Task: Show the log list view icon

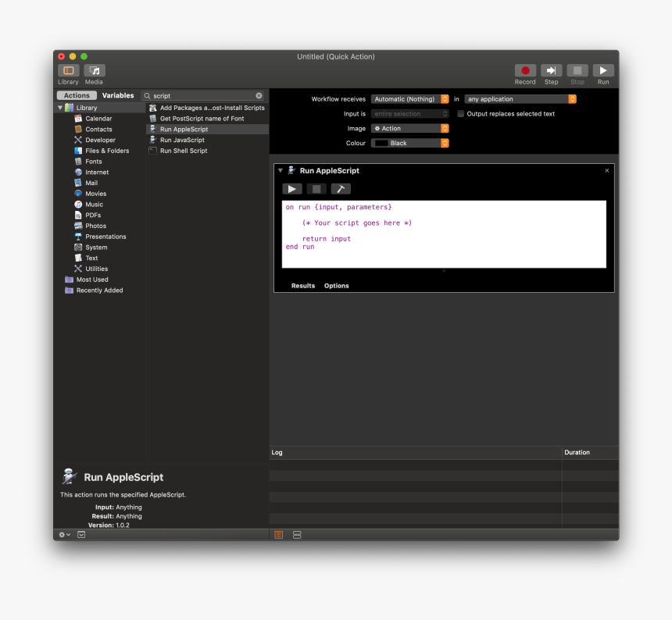Action: click(x=279, y=535)
